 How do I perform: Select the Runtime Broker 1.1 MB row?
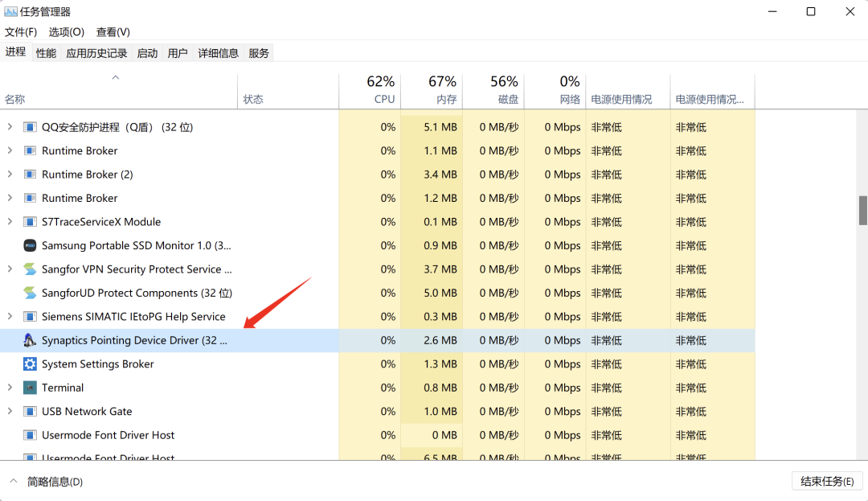(x=378, y=150)
